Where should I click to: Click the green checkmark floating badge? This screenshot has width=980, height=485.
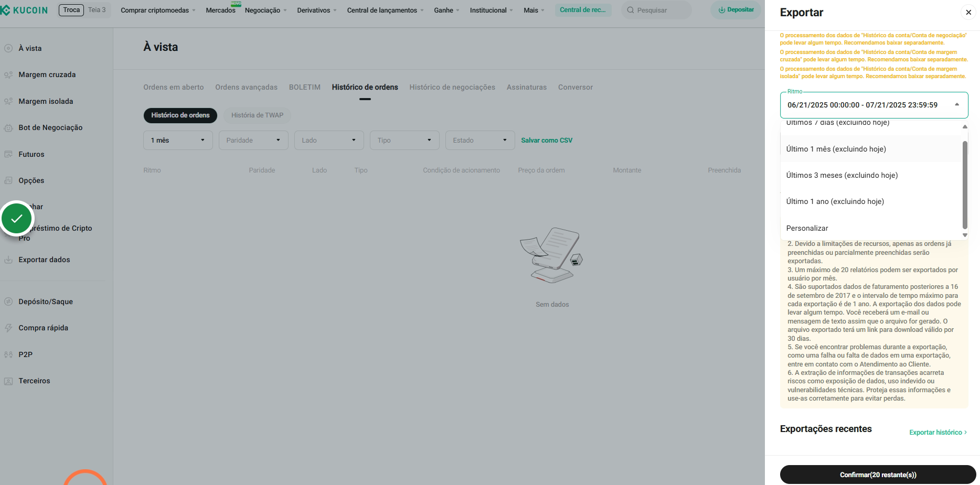17,218
